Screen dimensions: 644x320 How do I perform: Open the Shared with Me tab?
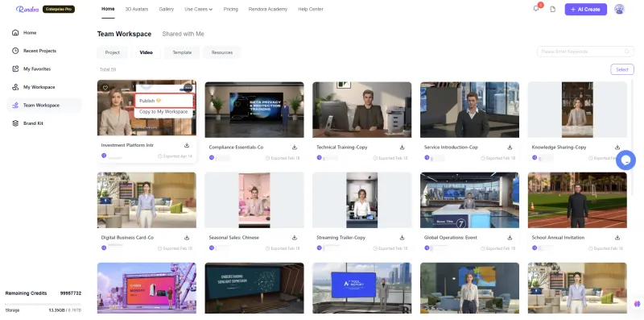coord(184,34)
